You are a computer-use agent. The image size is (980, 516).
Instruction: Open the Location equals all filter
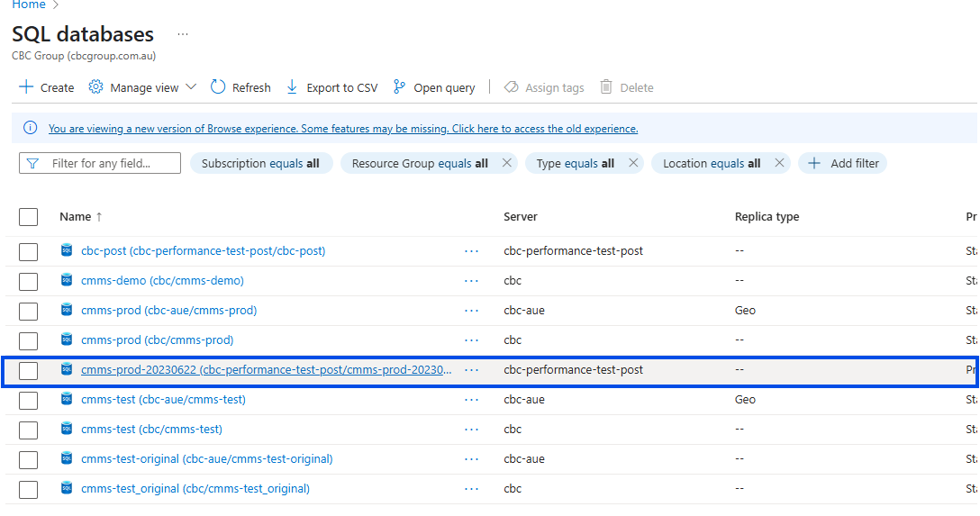tap(711, 163)
